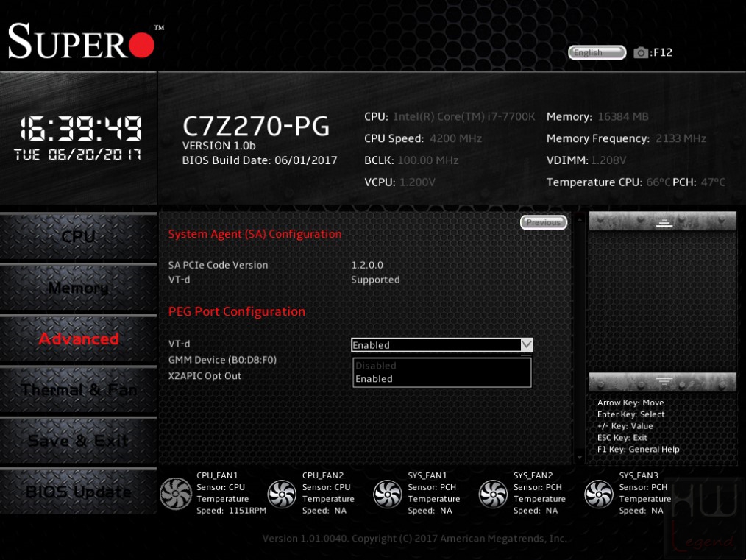Click the SYS_FAN1 fan icon
The height and width of the screenshot is (560, 746).
(387, 493)
